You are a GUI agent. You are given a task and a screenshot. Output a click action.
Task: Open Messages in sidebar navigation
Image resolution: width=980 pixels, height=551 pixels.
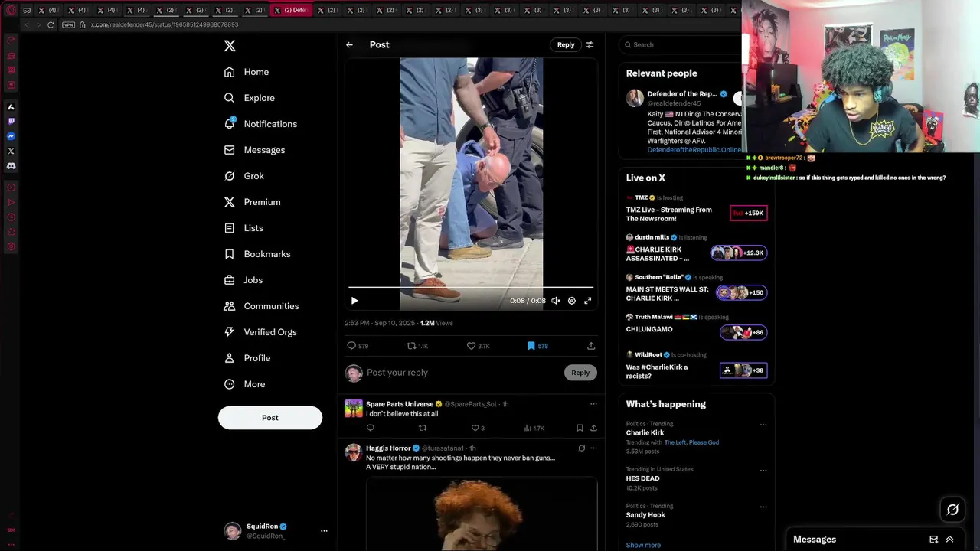click(255, 150)
